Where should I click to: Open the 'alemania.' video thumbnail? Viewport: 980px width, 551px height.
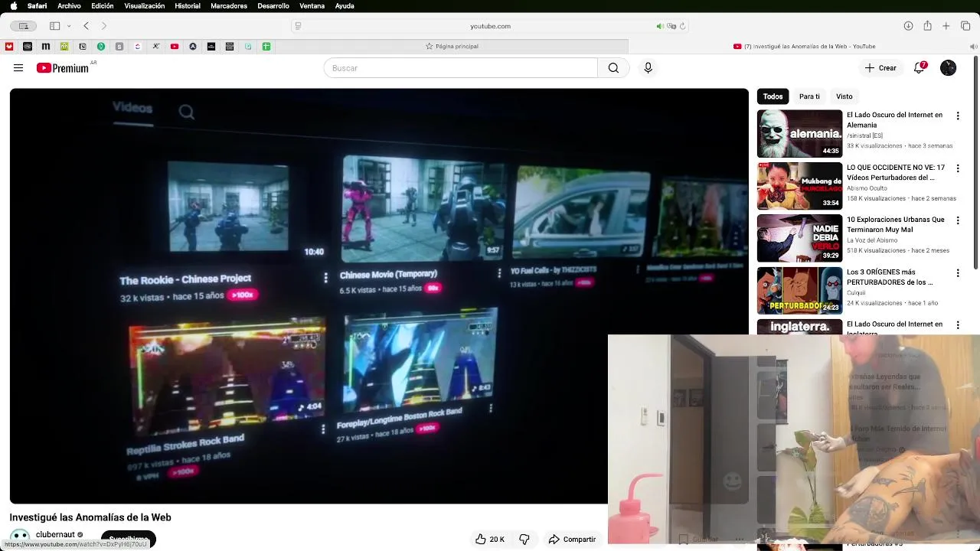coord(799,133)
